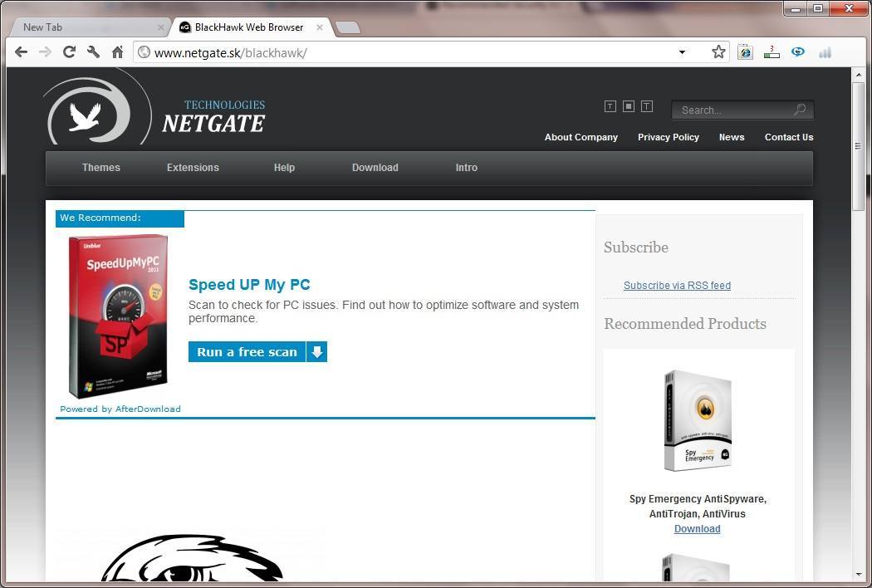Click the scrollbar up arrow

pos(859,75)
